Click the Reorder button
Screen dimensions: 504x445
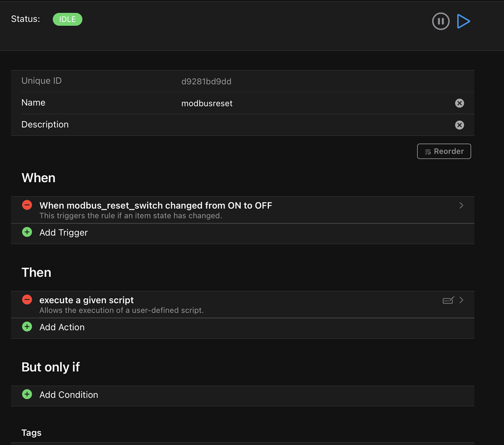pos(444,151)
